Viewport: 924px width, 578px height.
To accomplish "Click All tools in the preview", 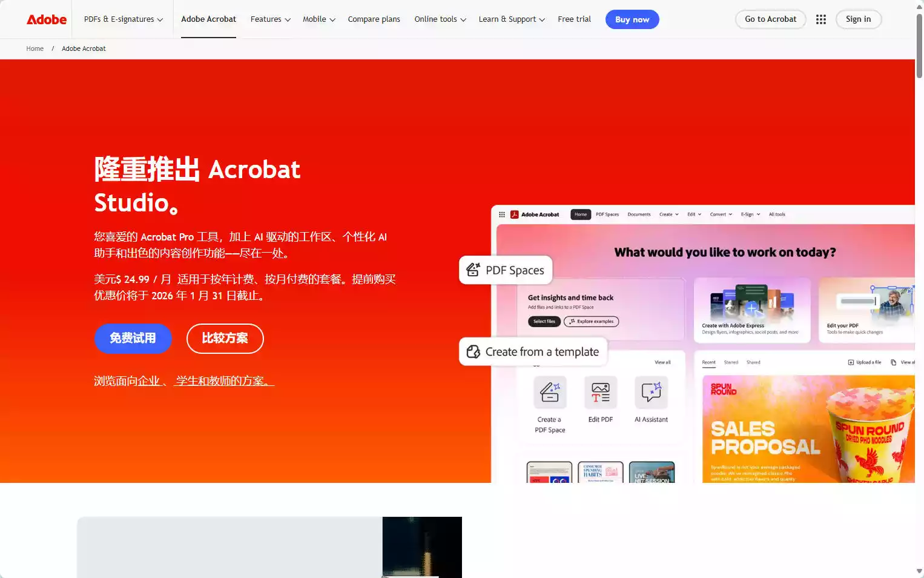I will pyautogui.click(x=777, y=214).
